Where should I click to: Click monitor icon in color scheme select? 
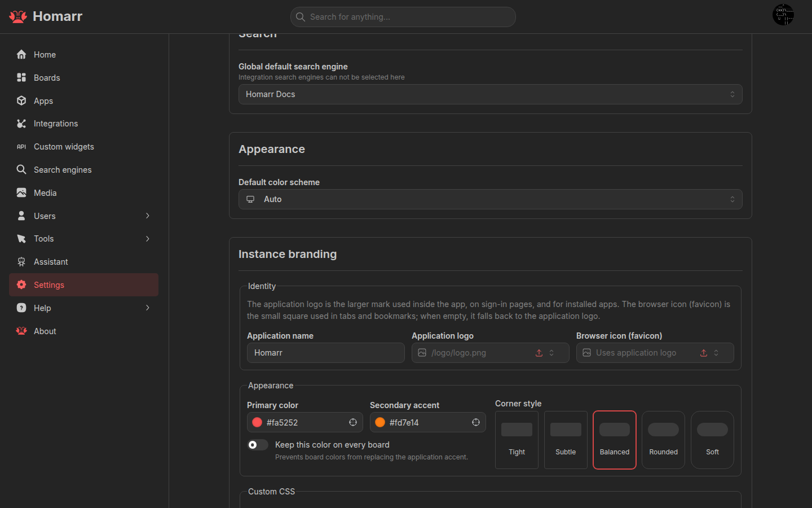[x=250, y=199]
